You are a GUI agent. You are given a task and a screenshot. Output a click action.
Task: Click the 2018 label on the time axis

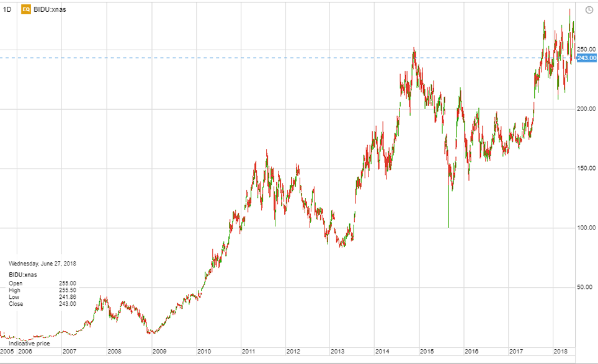[561, 352]
